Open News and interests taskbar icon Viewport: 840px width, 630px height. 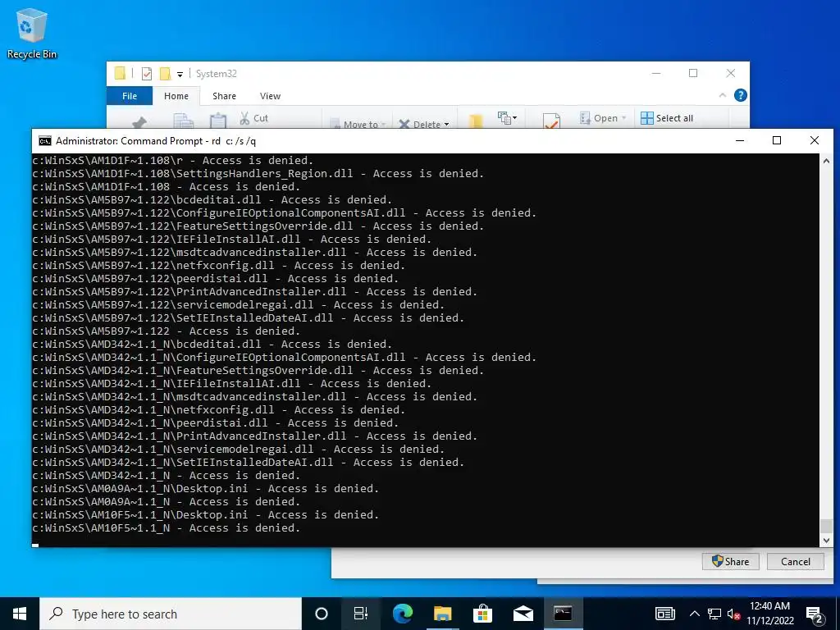664,614
